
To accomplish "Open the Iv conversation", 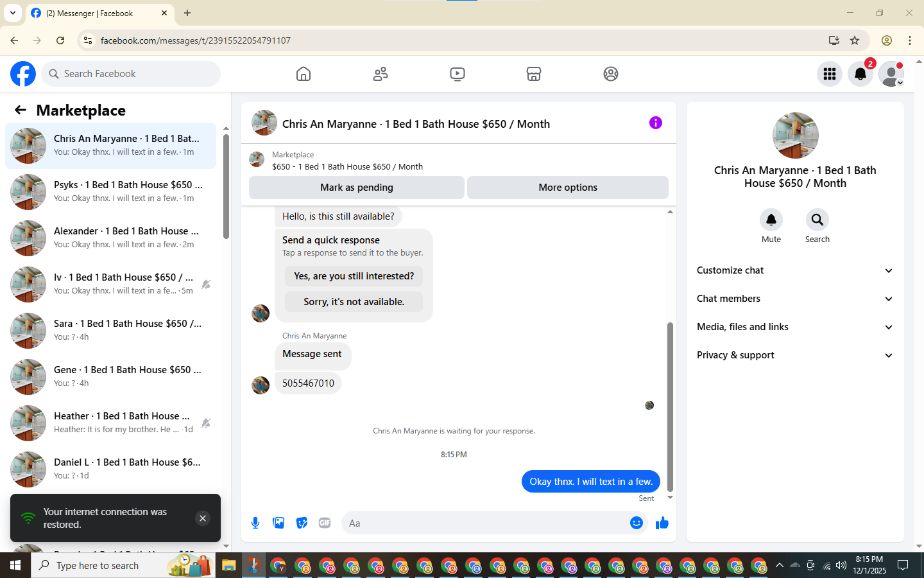I will coord(111,285).
